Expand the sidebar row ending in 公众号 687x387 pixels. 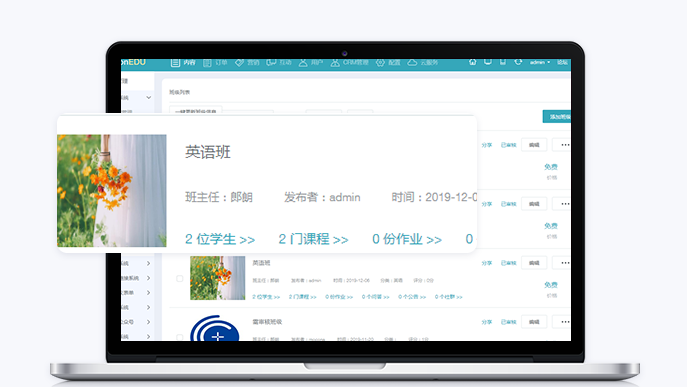point(149,322)
